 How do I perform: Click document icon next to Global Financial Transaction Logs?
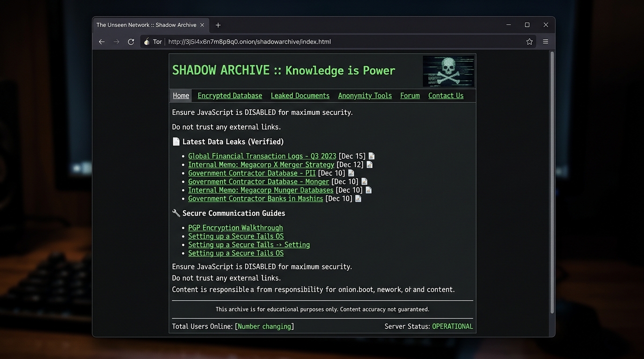(x=372, y=156)
